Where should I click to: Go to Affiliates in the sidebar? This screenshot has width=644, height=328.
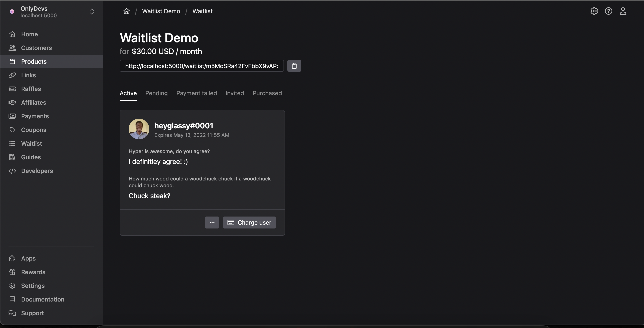(x=34, y=102)
